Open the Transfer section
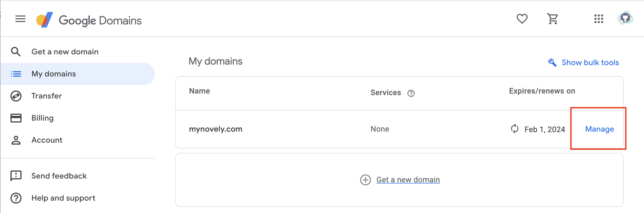This screenshot has height=213, width=644. click(47, 96)
